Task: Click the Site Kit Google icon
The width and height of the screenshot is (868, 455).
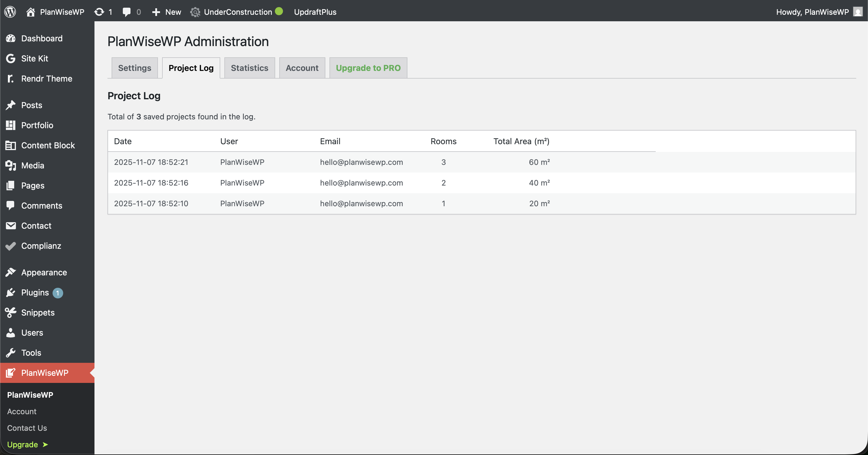Action: 11,58
